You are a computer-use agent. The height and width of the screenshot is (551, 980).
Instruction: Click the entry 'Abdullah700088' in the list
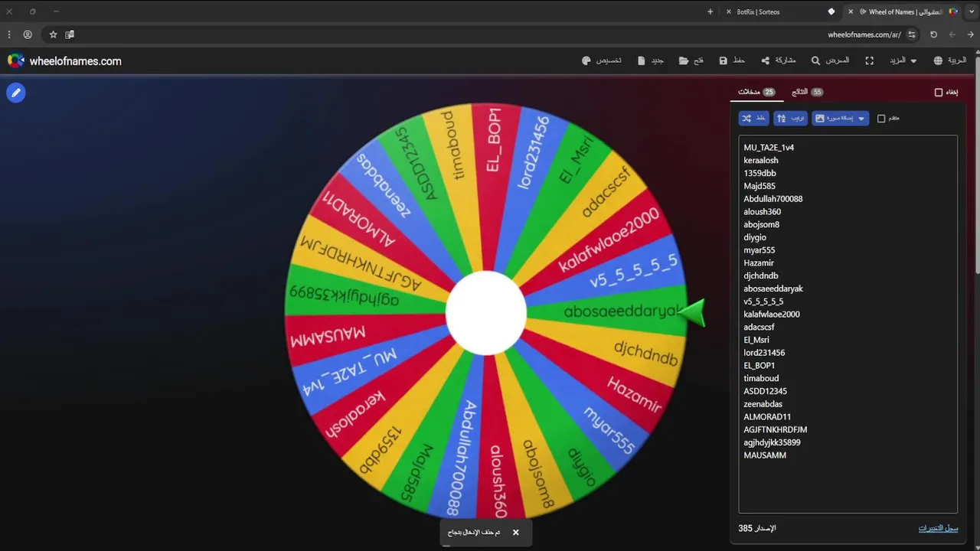(x=773, y=199)
